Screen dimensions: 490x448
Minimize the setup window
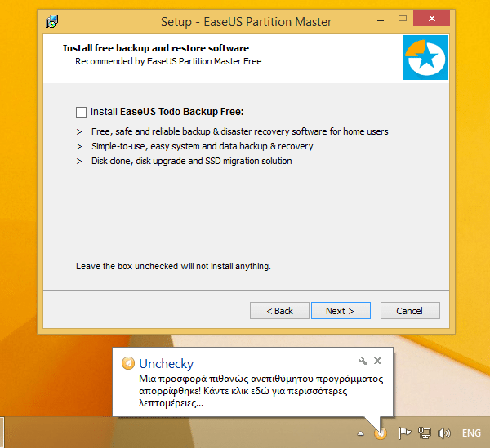tap(381, 20)
